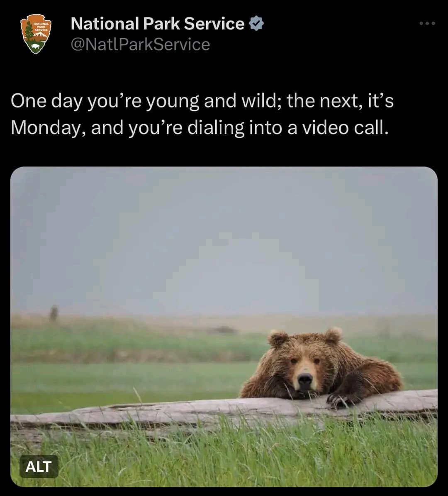The width and height of the screenshot is (448, 496).
Task: Click the bear's right ear in the photo
Action: pos(333,335)
